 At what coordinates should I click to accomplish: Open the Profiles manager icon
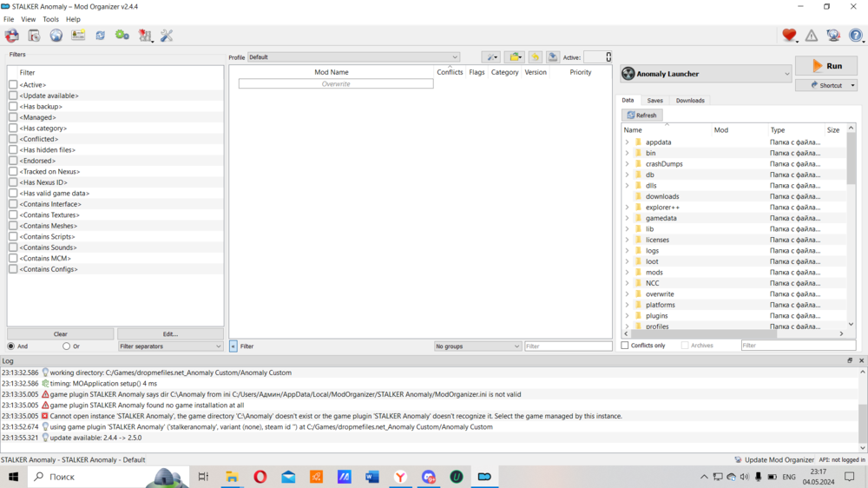click(x=78, y=36)
